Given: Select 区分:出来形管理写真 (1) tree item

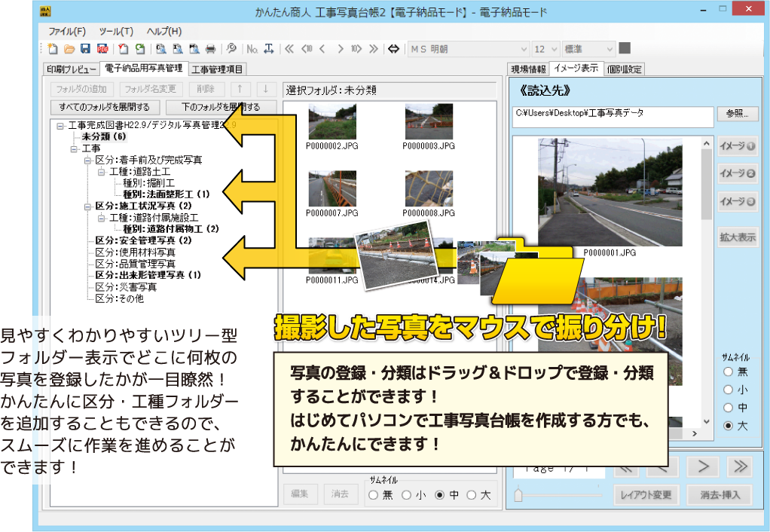Looking at the screenshot, I should point(148,275).
